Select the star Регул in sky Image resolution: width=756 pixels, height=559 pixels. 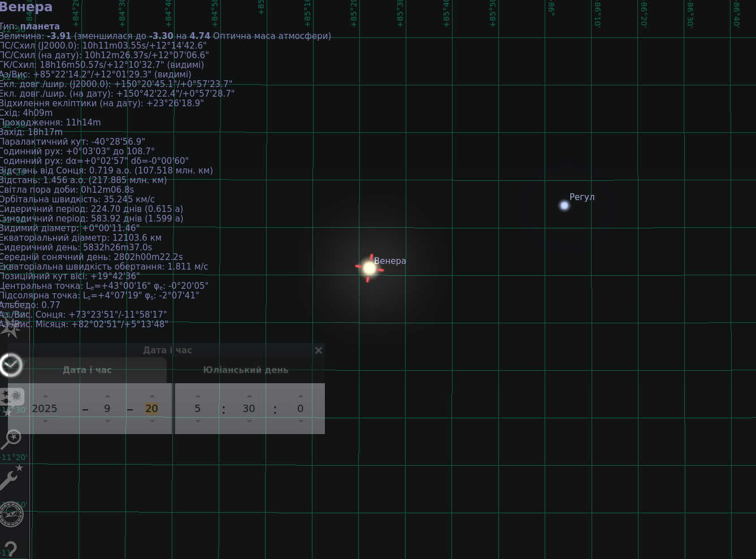pos(564,205)
